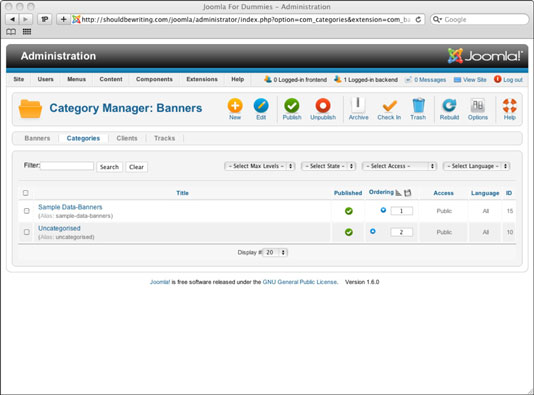534x395 pixels.
Task: Reload the page using the address bar icon
Action: tap(418, 19)
